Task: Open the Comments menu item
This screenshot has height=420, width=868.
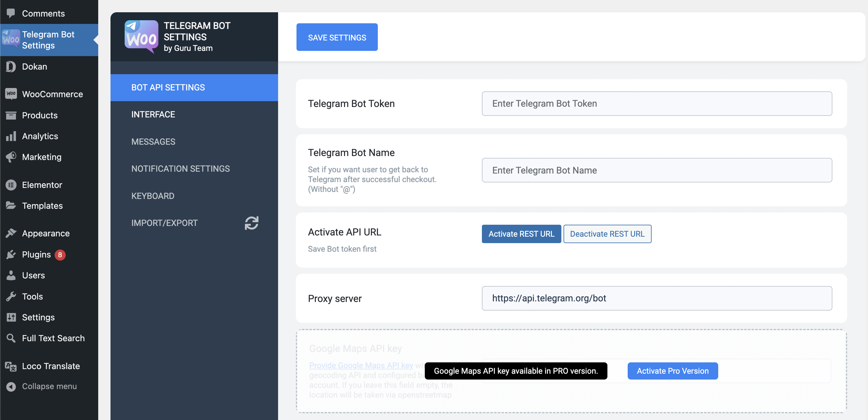Action: [49, 13]
